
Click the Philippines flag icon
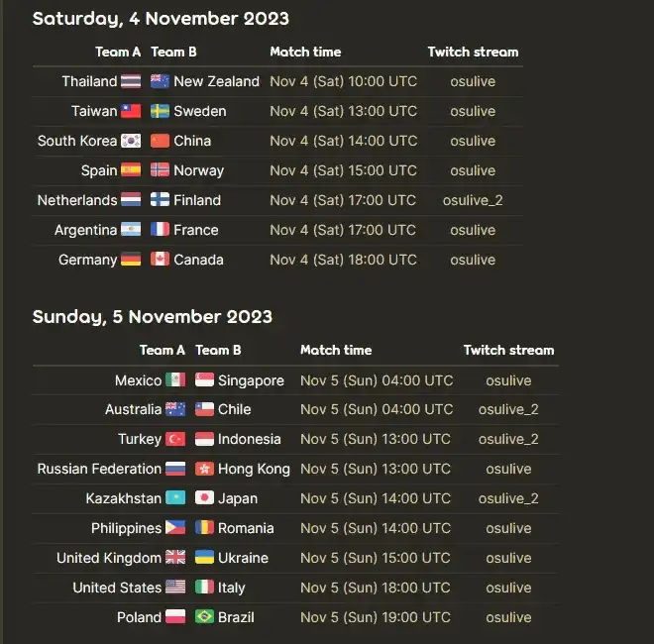(175, 528)
